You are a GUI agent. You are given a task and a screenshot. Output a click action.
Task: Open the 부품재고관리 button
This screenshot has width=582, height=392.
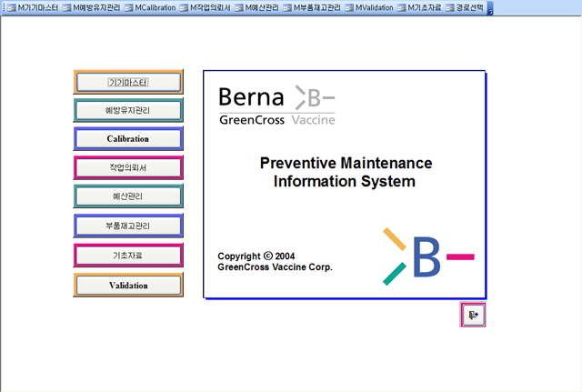pyautogui.click(x=128, y=226)
